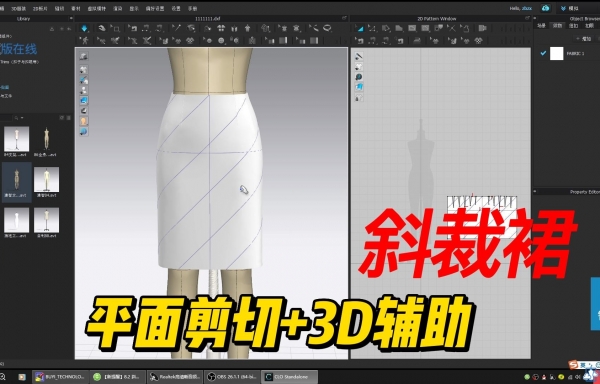Choose the Rectangle pattern tool in 2D toolbar

(412, 28)
